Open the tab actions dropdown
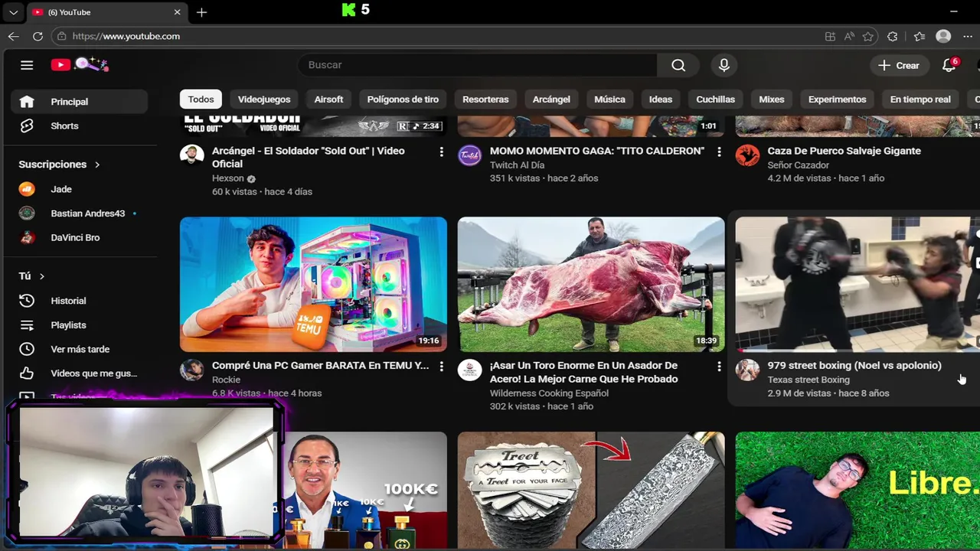This screenshot has width=980, height=551. tap(13, 12)
